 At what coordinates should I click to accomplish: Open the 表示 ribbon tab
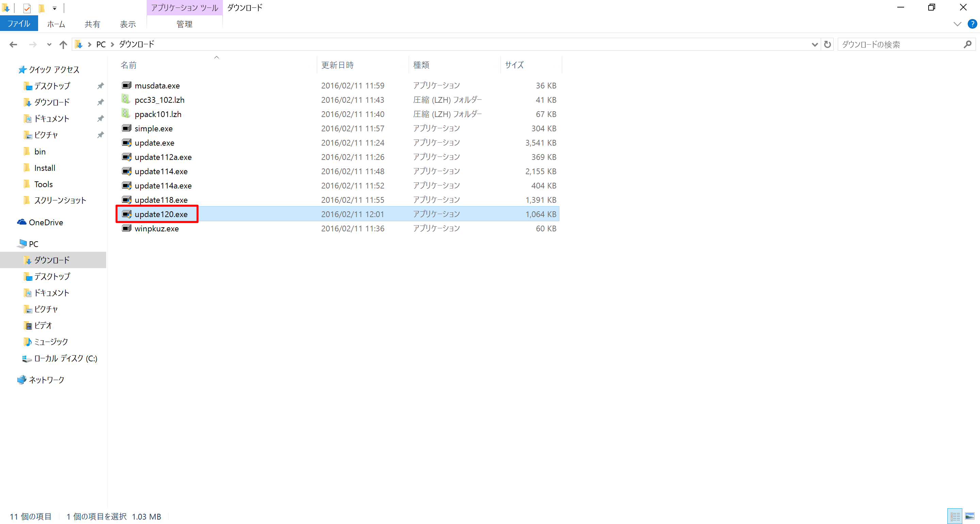pyautogui.click(x=128, y=24)
